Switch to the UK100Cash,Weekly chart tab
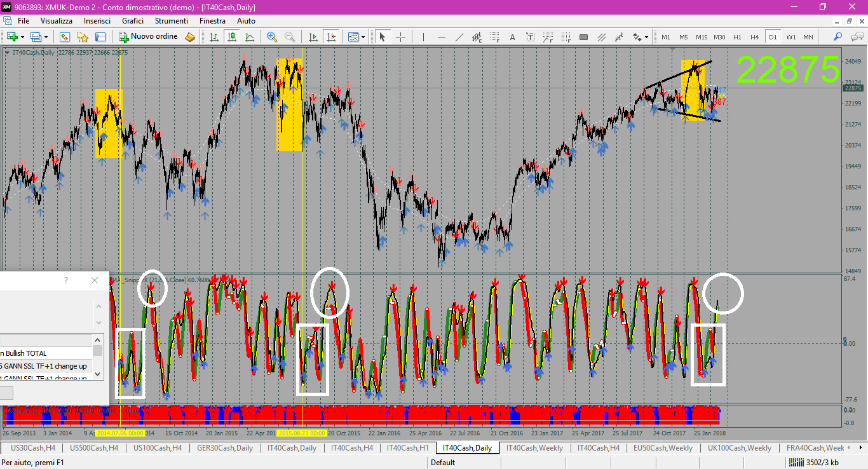Screen dimensions: 868x469 (x=740, y=448)
